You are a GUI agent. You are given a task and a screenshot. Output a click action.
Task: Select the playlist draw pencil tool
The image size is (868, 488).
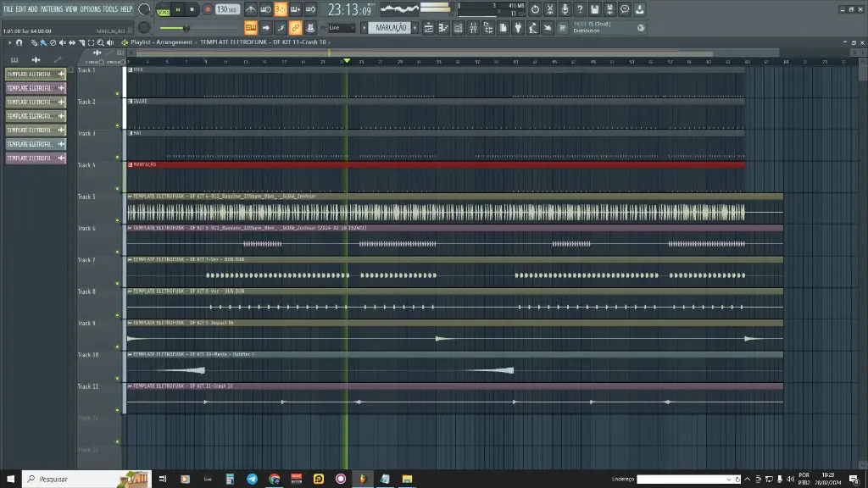34,42
